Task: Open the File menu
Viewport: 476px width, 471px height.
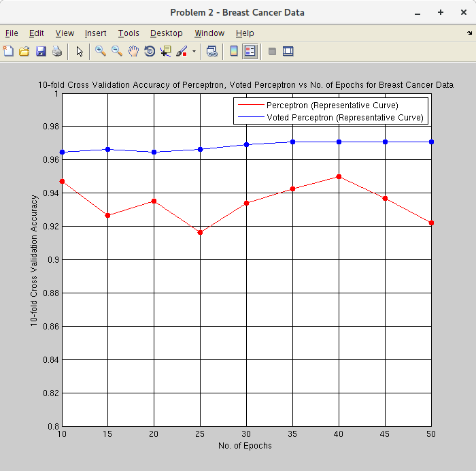Action: click(x=12, y=33)
